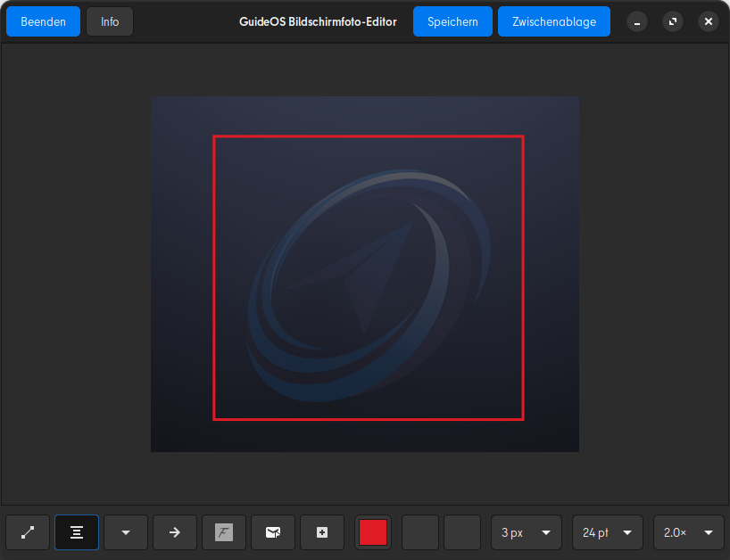Viewport: 730px width, 560px height.
Task: Minimize the Bildschirmfoto-Editor window
Action: (637, 21)
